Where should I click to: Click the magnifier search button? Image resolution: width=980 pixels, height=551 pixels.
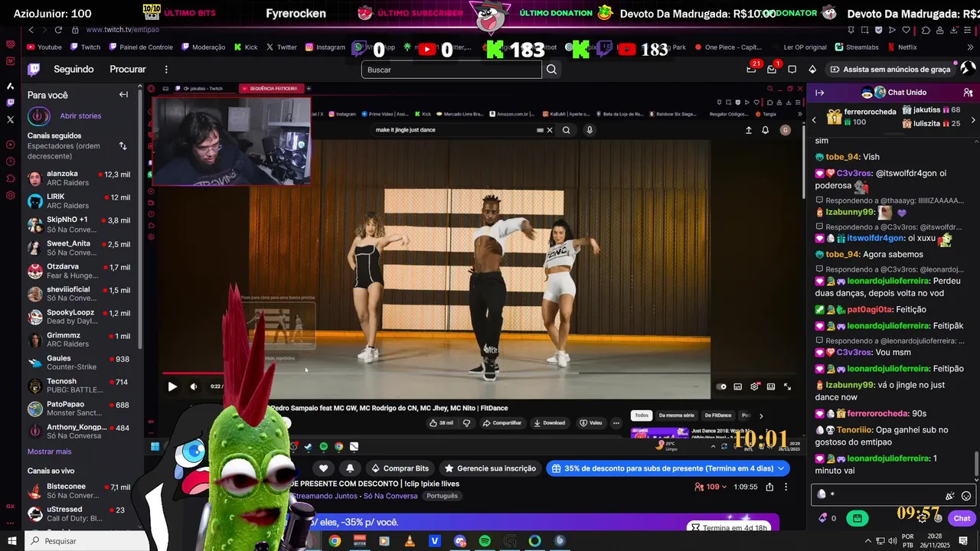tap(551, 70)
